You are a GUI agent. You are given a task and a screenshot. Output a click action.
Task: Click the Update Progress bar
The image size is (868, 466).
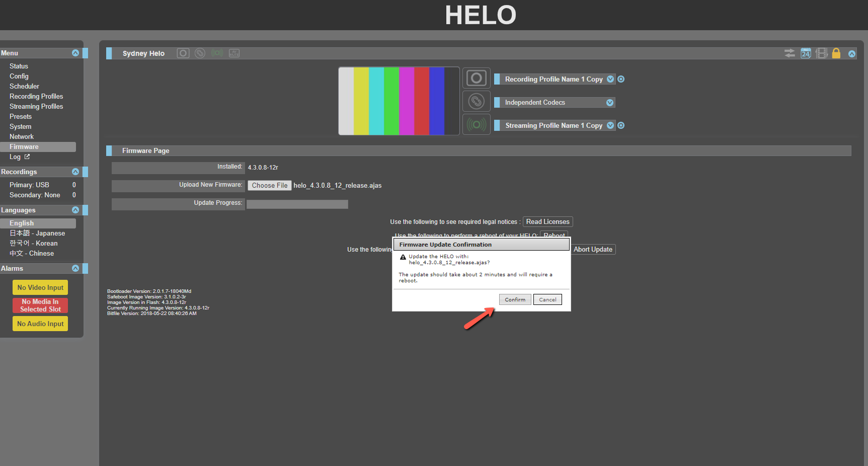(297, 204)
